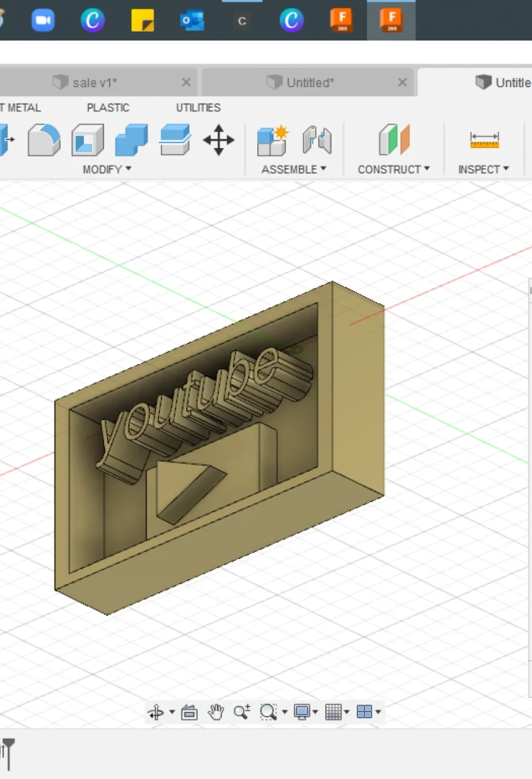Viewport: 532px width, 779px height.
Task: Open the first Canva taskbar icon
Action: click(92, 21)
